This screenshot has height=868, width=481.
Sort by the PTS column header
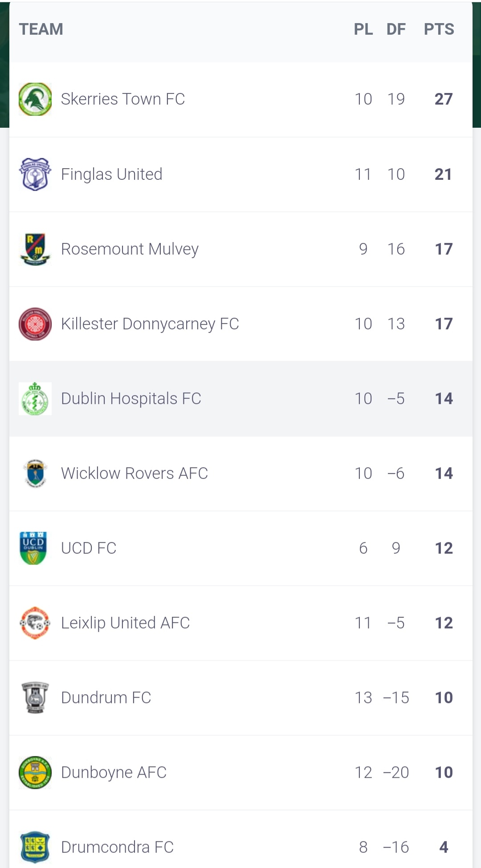click(x=439, y=29)
